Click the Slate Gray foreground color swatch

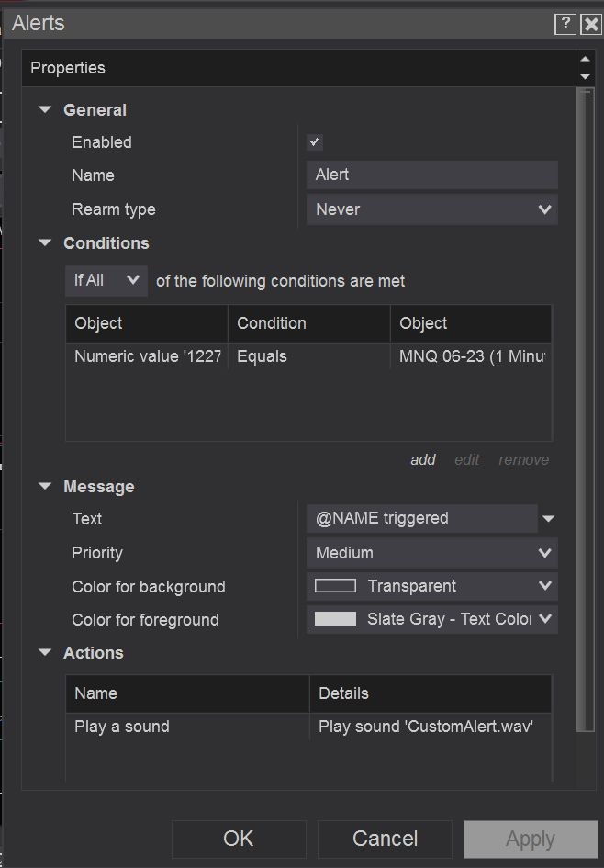pos(335,619)
